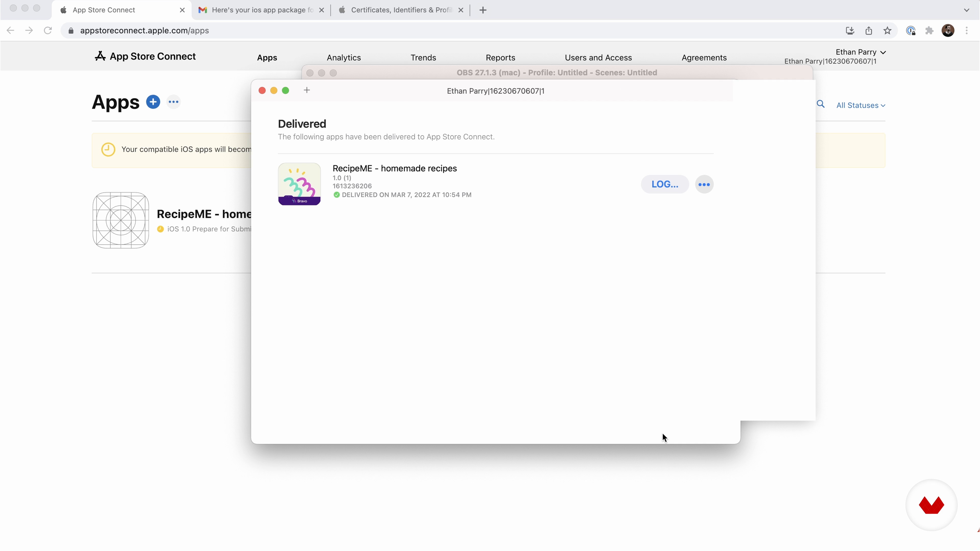Image resolution: width=980 pixels, height=551 pixels.
Task: Click the share page icon in address bar
Action: [868, 30]
